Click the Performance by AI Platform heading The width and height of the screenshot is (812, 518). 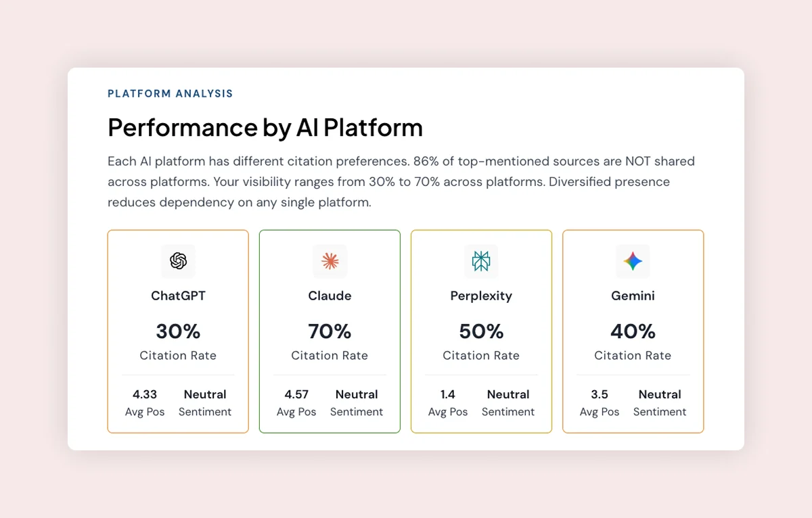click(x=265, y=128)
